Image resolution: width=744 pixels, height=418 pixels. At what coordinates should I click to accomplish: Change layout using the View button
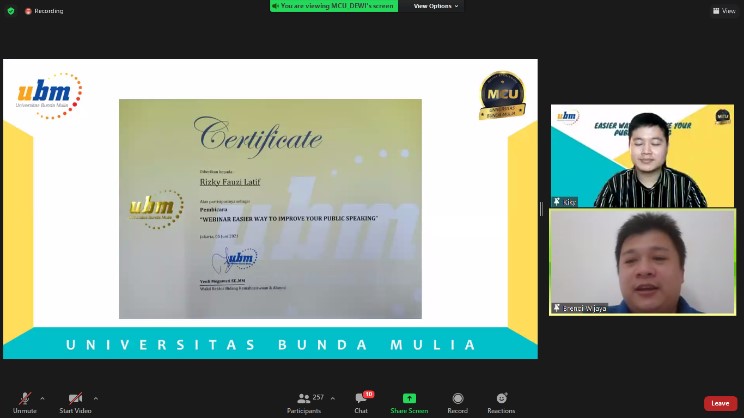(724, 11)
